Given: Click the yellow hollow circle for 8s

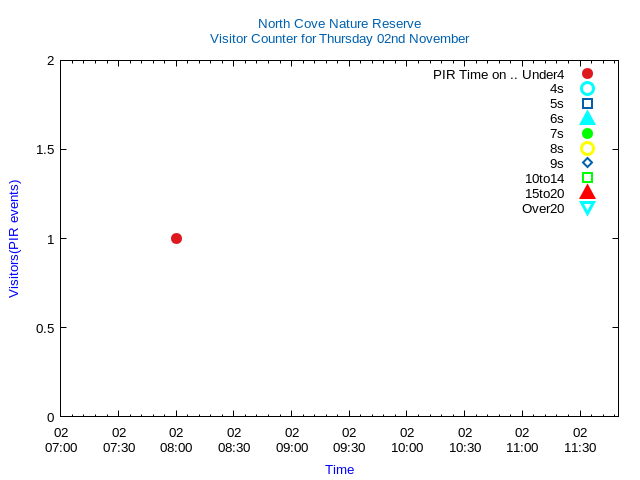Looking at the screenshot, I should (587, 148).
